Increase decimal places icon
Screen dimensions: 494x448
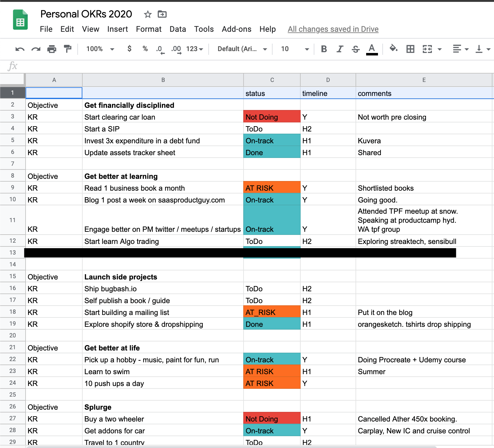[176, 50]
